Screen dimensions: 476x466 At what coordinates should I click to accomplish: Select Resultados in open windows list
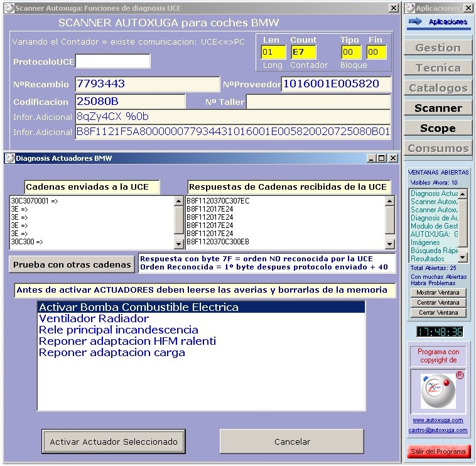434,259
